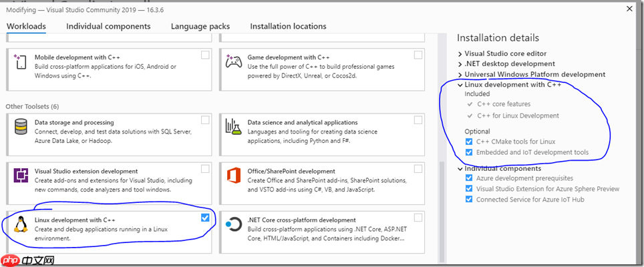Click 'Office/SharePoint development' title text
Image resolution: width=644 pixels, height=267 pixels.
point(291,172)
